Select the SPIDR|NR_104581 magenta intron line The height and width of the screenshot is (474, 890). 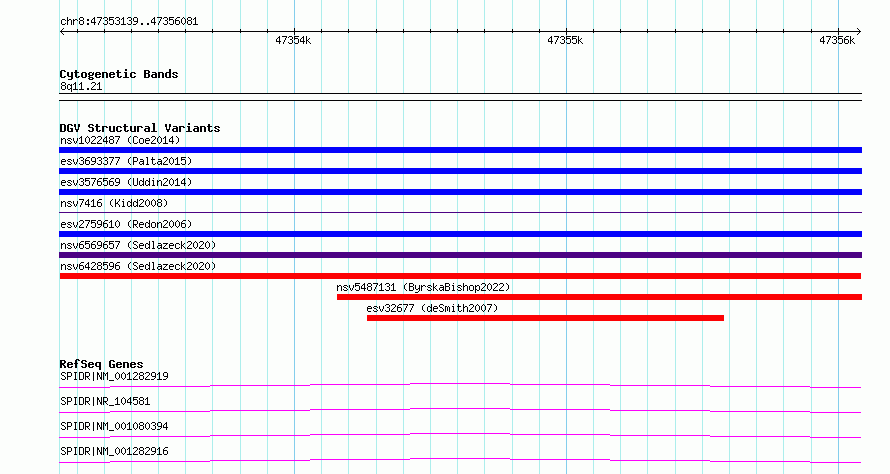click(x=460, y=410)
